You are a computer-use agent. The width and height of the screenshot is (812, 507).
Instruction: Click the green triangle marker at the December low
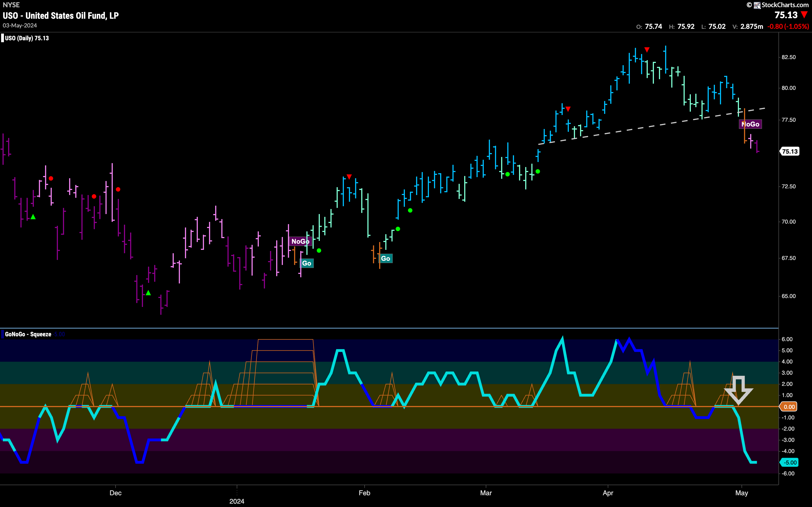tap(148, 293)
